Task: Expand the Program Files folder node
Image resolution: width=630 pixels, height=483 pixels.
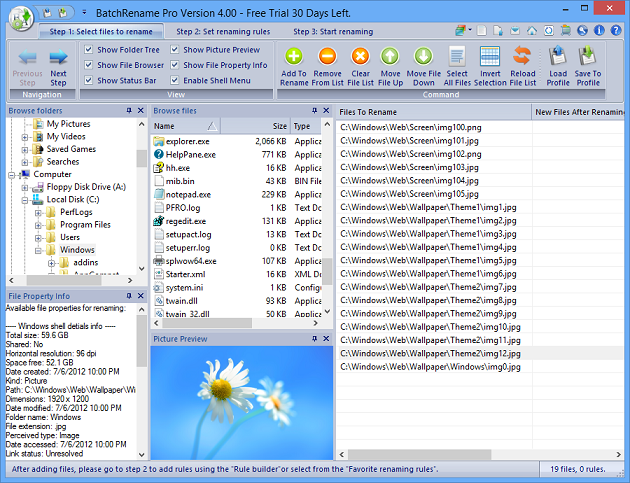Action: click(x=38, y=225)
